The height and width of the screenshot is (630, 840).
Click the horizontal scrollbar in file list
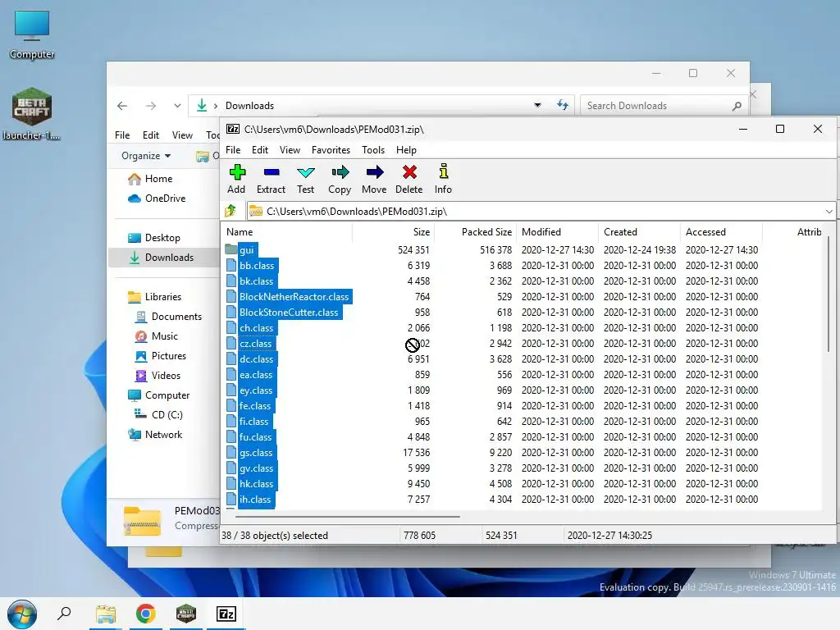[348, 517]
